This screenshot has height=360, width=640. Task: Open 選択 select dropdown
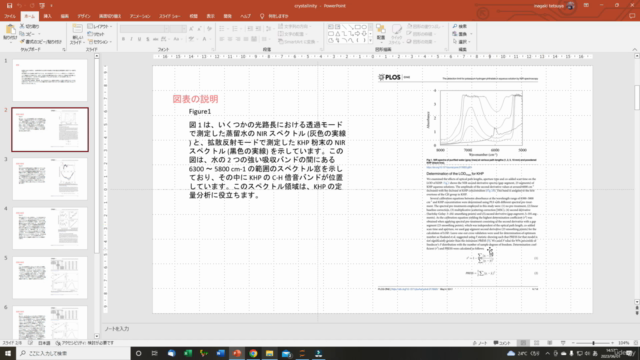pyautogui.click(x=462, y=42)
